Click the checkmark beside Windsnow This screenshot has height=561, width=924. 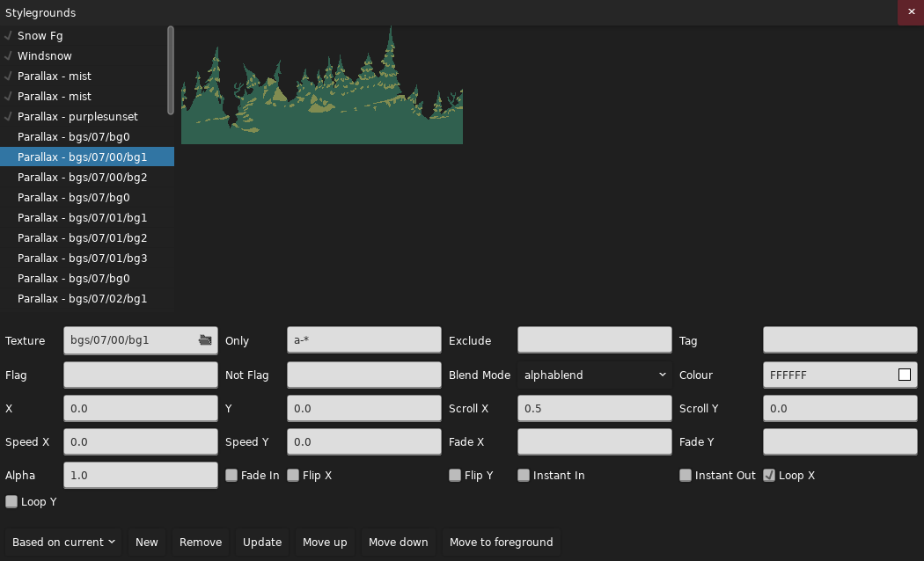[8, 56]
